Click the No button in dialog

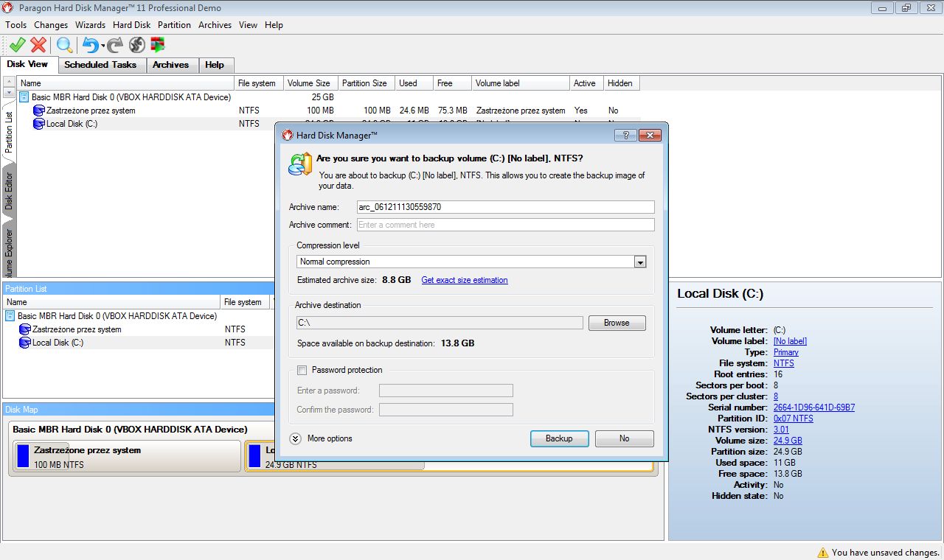tap(624, 438)
